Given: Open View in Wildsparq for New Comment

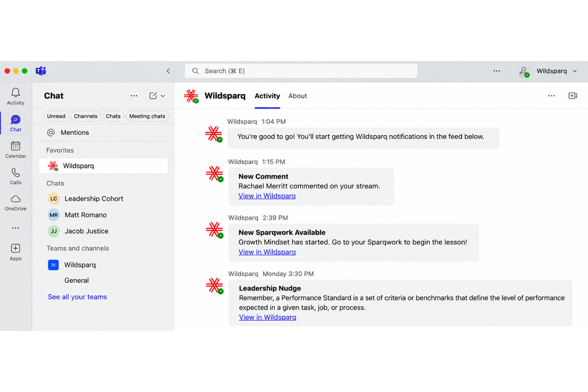Looking at the screenshot, I should (x=267, y=196).
